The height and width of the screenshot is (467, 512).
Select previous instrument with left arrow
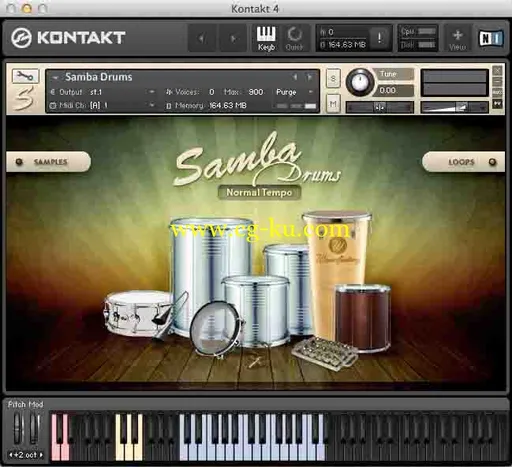click(x=295, y=77)
